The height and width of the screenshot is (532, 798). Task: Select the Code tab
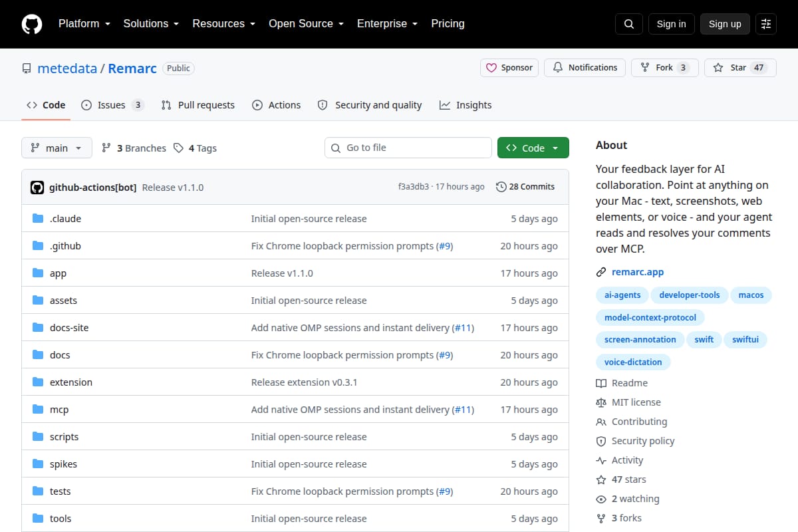46,105
